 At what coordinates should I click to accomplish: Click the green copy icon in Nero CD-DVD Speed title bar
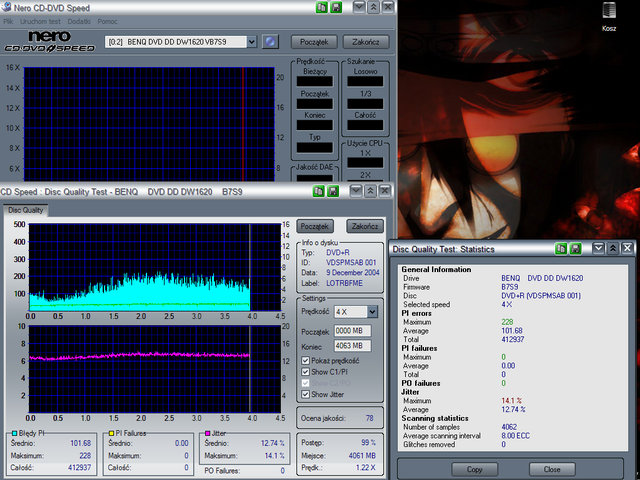point(322,7)
